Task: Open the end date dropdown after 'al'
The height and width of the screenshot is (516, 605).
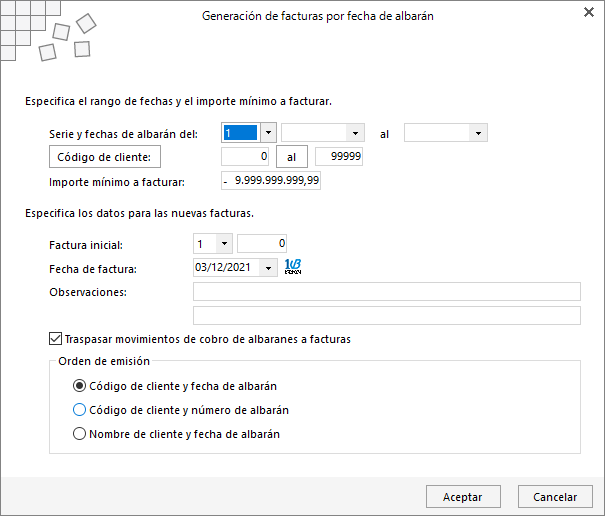Action: tap(478, 133)
